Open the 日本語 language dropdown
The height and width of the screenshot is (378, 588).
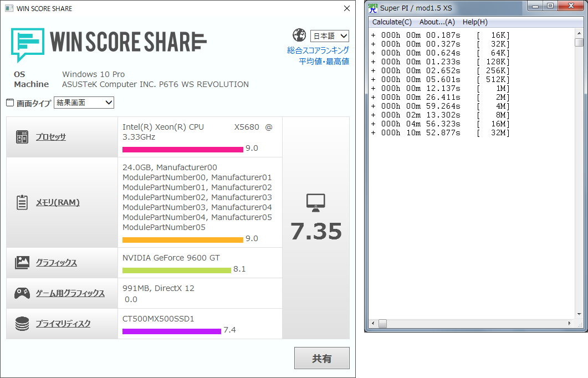pos(330,36)
